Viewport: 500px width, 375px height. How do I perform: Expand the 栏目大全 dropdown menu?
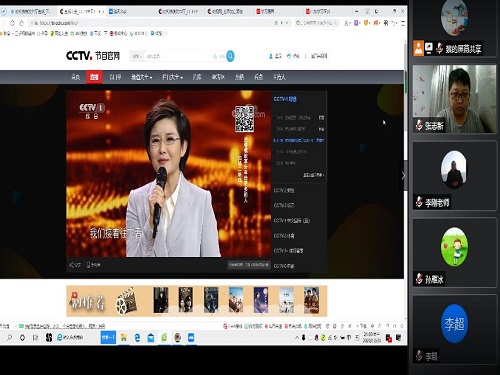coord(172,77)
